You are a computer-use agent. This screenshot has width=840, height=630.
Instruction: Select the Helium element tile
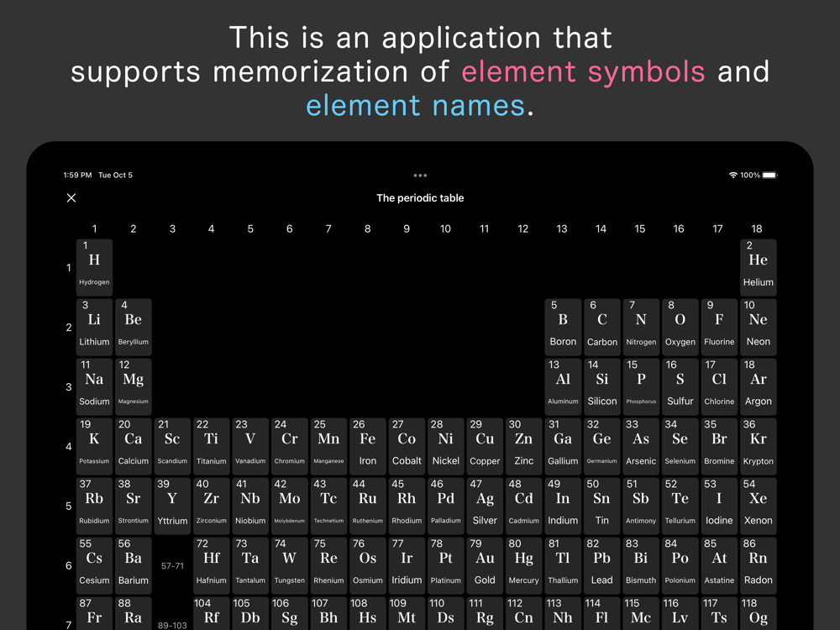tap(758, 267)
